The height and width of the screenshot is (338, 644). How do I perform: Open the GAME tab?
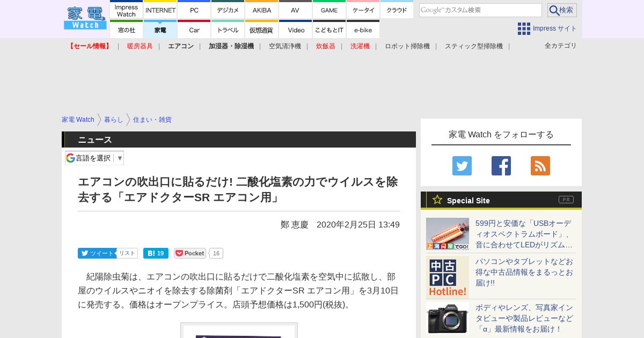[330, 10]
